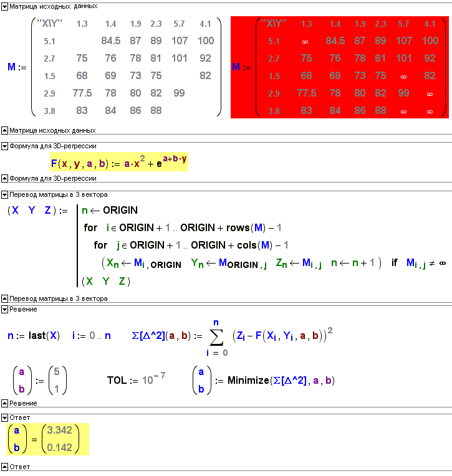Click cell 99 in the red matrix
This screenshot has width=452, height=476.
[x=404, y=93]
